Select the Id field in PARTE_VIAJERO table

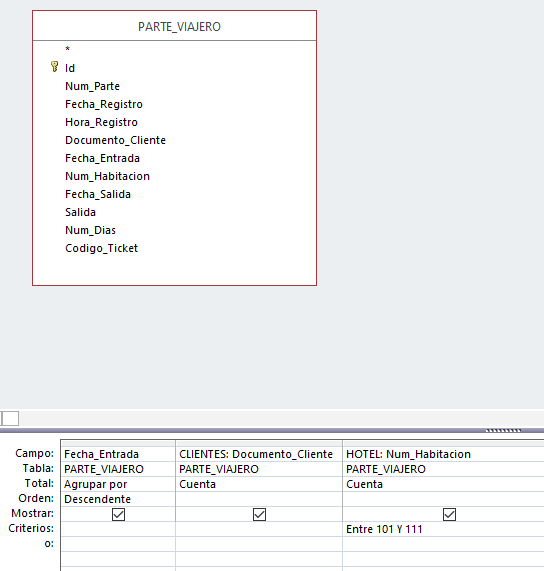70,68
